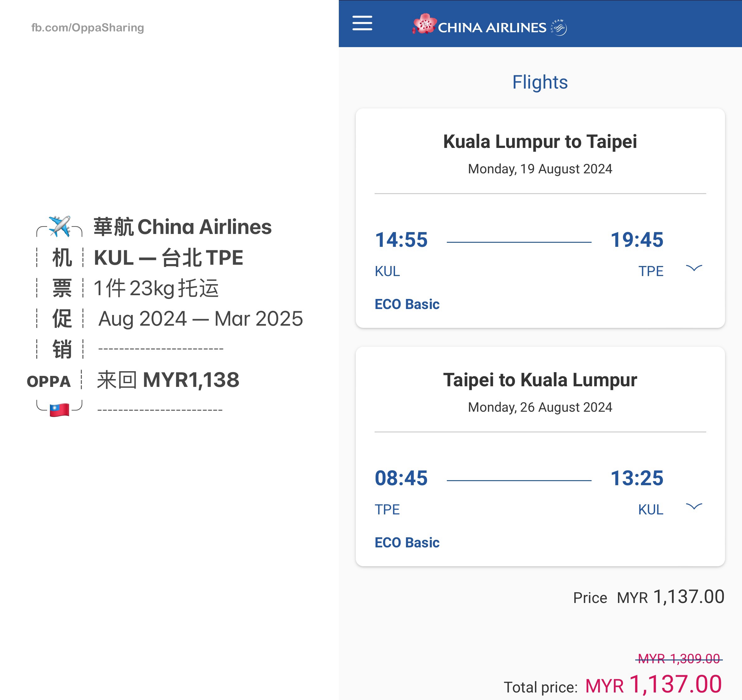
Task: Click the airplane emoji icon
Action: pos(59,226)
